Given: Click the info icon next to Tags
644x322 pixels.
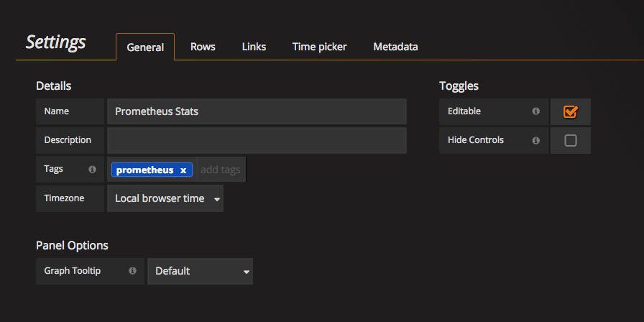Looking at the screenshot, I should [92, 170].
